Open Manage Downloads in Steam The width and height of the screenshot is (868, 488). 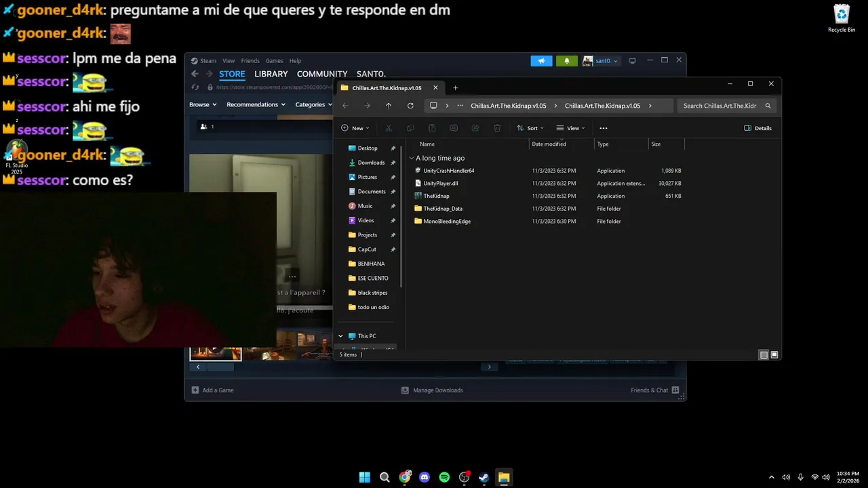tap(432, 390)
